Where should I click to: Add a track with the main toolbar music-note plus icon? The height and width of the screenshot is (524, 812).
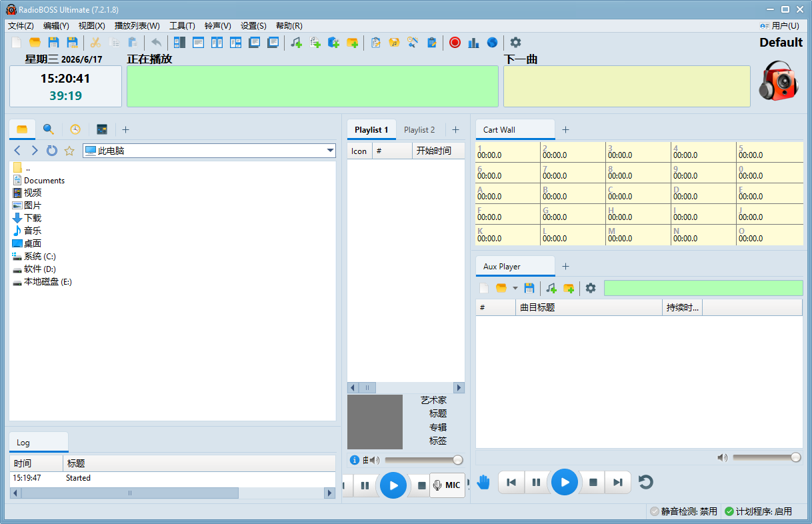[x=296, y=43]
